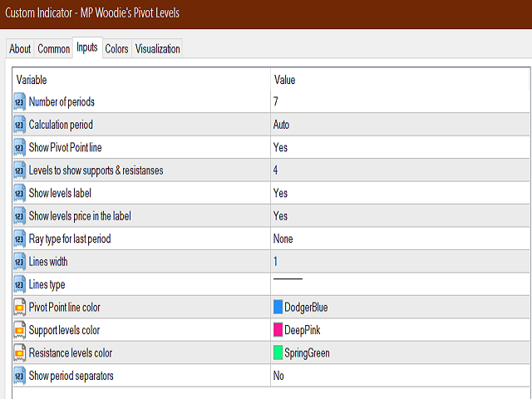The image size is (532, 399).
Task: Pick the DodgerBlue color swatch
Action: 278,307
